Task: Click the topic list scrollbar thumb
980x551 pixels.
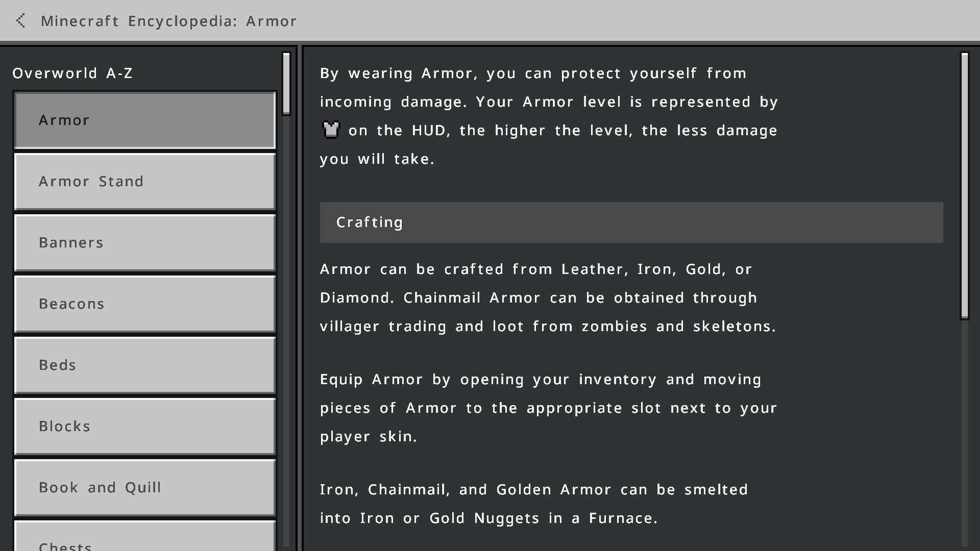Action: (x=286, y=84)
